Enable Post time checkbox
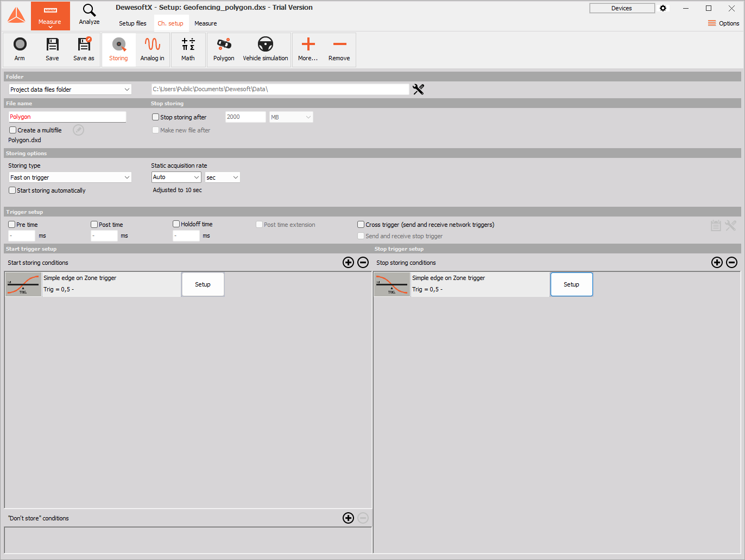Viewport: 745px width, 560px height. tap(94, 225)
